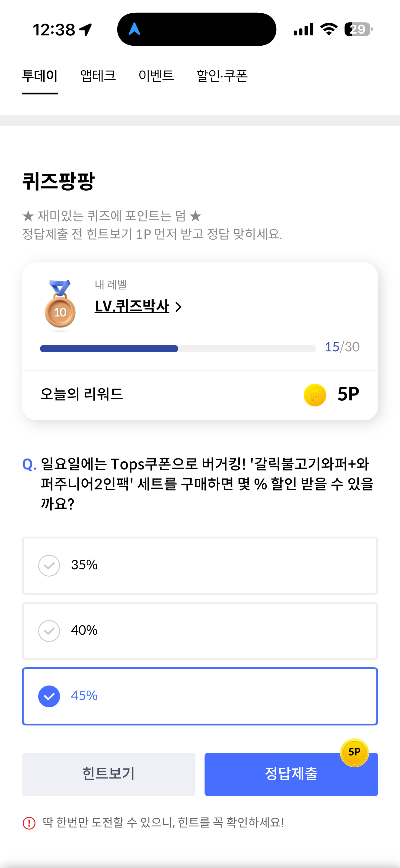The width and height of the screenshot is (400, 868).
Task: Open the LV.퀴즈박사 level link
Action: (x=132, y=306)
